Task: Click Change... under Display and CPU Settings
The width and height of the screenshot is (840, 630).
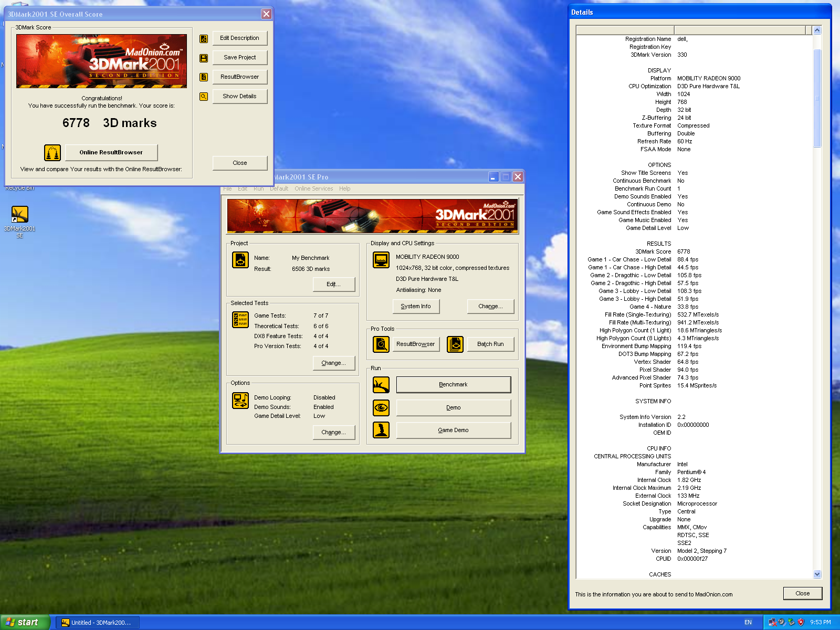Action: pyautogui.click(x=491, y=307)
